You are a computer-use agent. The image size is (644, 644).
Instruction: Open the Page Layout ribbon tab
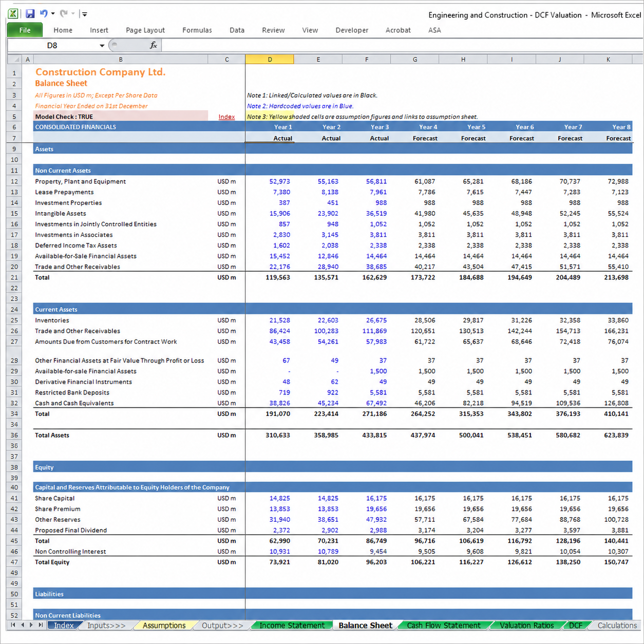(x=145, y=30)
